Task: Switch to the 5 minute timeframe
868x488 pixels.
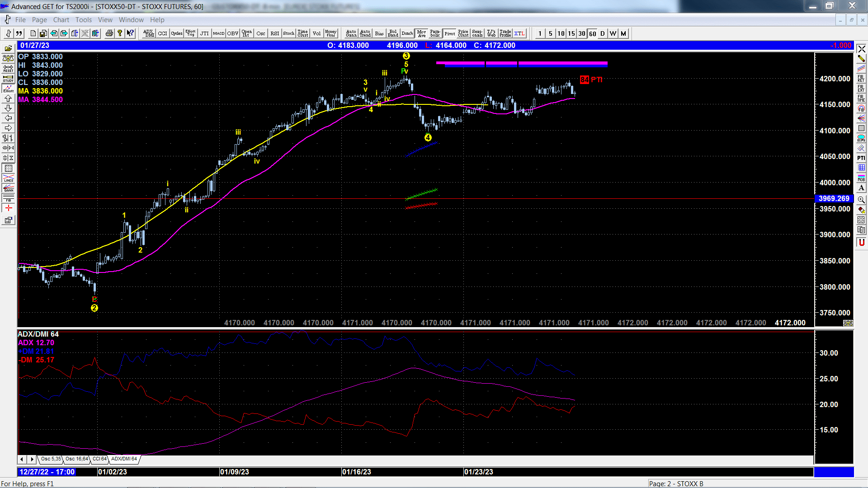Action: pyautogui.click(x=551, y=33)
